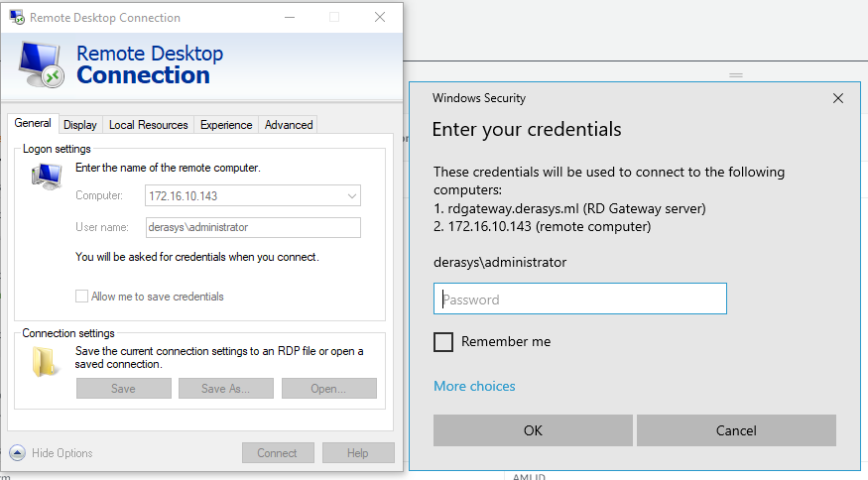Click the derasys\administrator account text
868x480 pixels.
point(500,263)
